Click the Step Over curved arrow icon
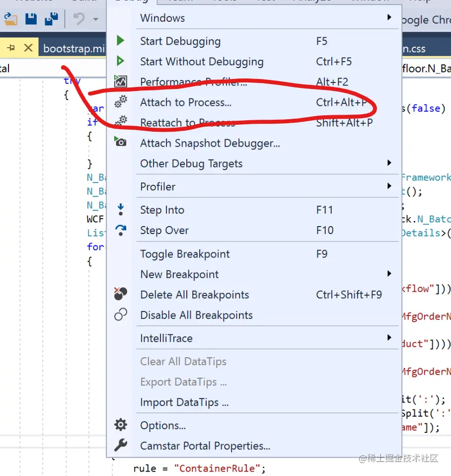Viewport: 451px width, 476px height. tap(121, 230)
